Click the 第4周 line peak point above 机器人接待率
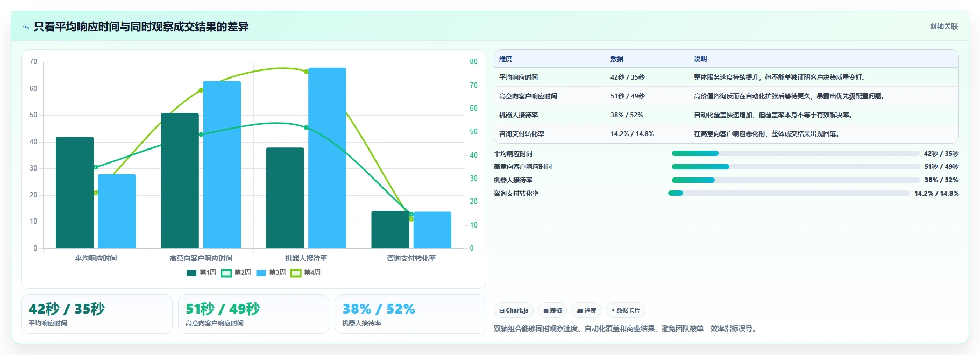 click(306, 72)
